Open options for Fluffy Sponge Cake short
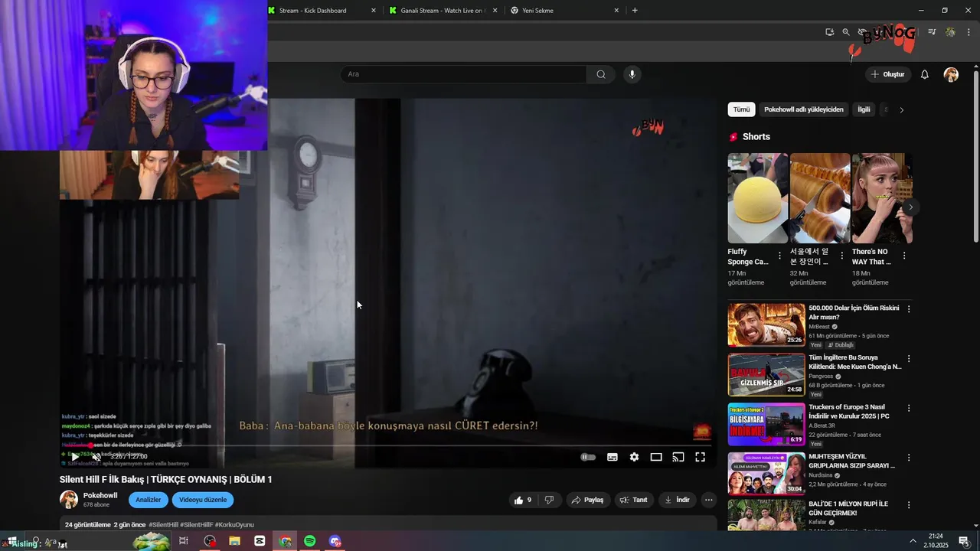The width and height of the screenshot is (980, 551). [779, 256]
